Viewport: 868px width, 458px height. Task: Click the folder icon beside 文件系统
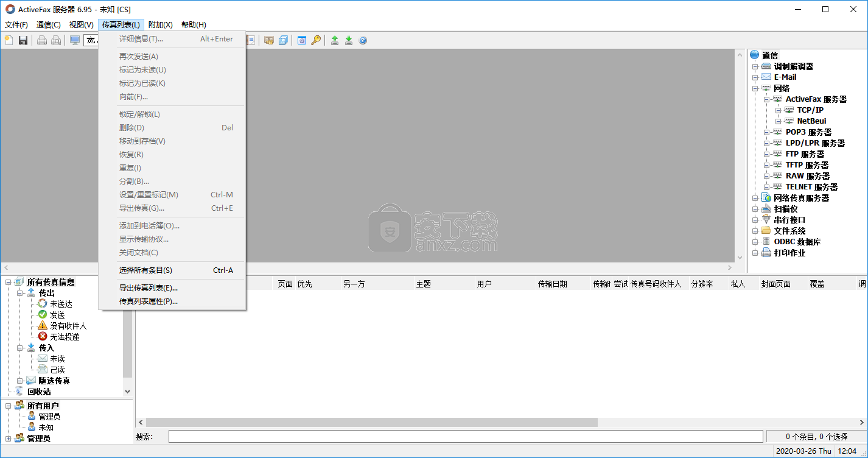coord(766,231)
